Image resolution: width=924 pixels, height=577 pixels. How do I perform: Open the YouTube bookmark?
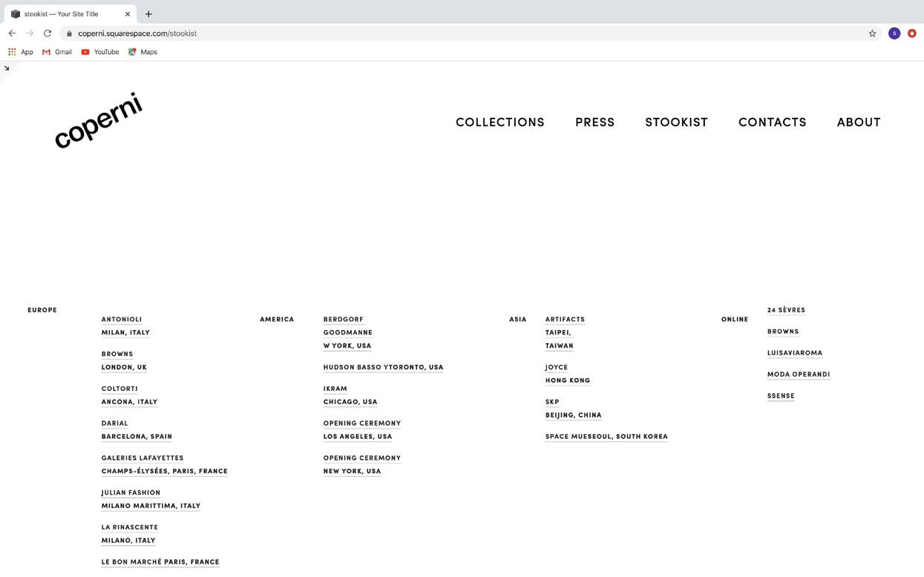(100, 52)
